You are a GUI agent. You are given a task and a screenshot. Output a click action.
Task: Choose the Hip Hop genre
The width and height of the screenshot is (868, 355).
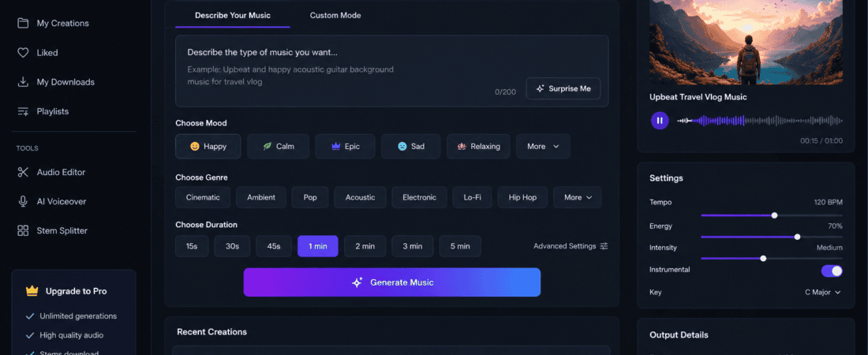(522, 197)
